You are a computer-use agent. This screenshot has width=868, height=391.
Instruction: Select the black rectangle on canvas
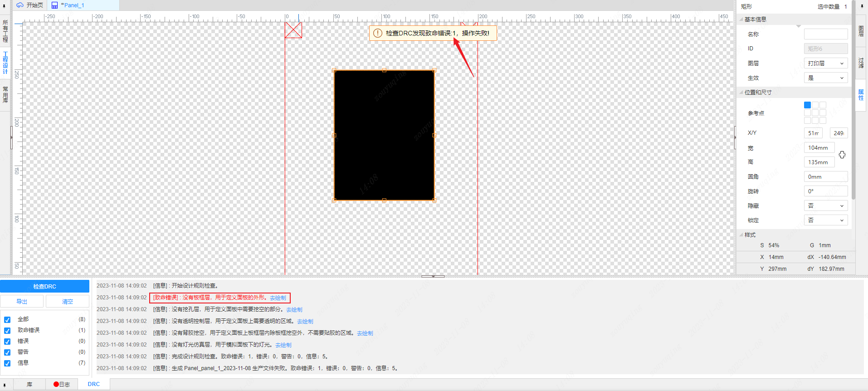384,135
